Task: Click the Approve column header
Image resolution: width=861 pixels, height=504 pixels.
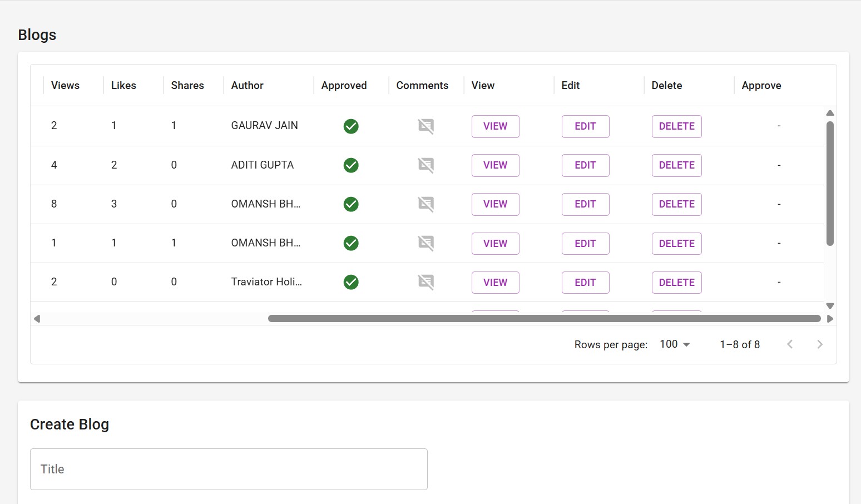Action: tap(761, 85)
